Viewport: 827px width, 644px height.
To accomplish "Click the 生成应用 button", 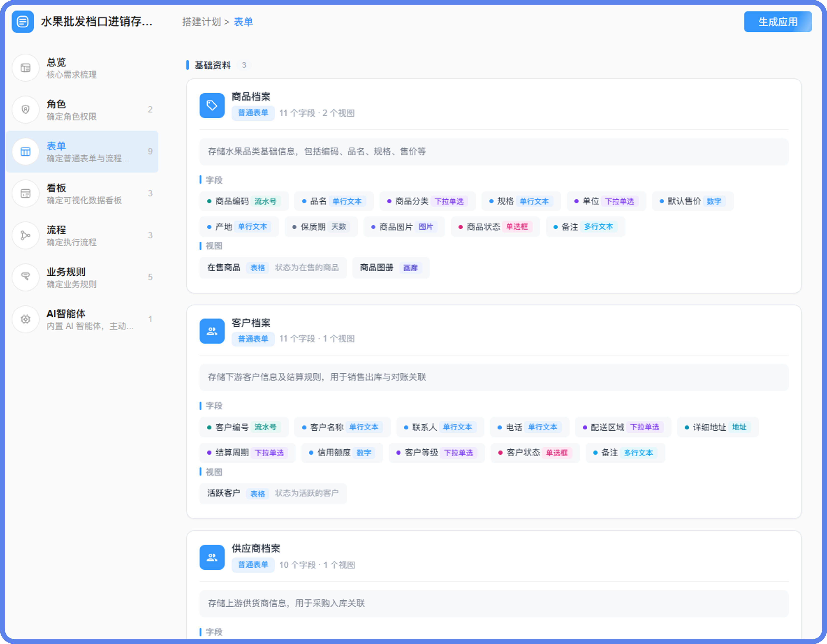I will point(778,22).
